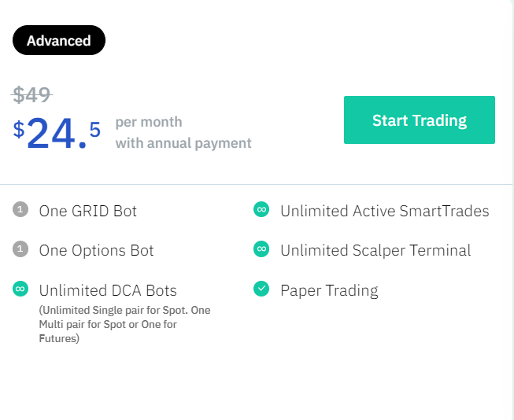Click the blue $24.5 discounted price

(x=57, y=134)
